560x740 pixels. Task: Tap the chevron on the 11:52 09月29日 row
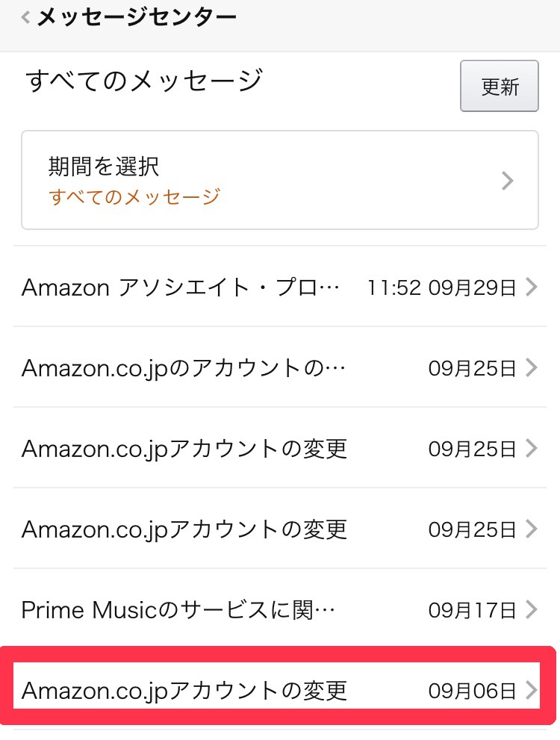click(x=531, y=287)
